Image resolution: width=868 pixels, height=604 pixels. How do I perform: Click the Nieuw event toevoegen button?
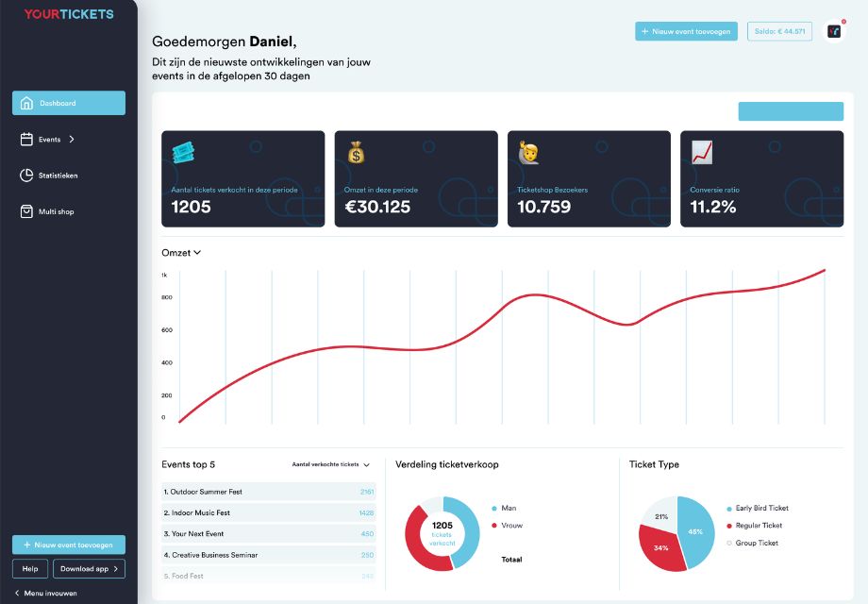point(687,30)
